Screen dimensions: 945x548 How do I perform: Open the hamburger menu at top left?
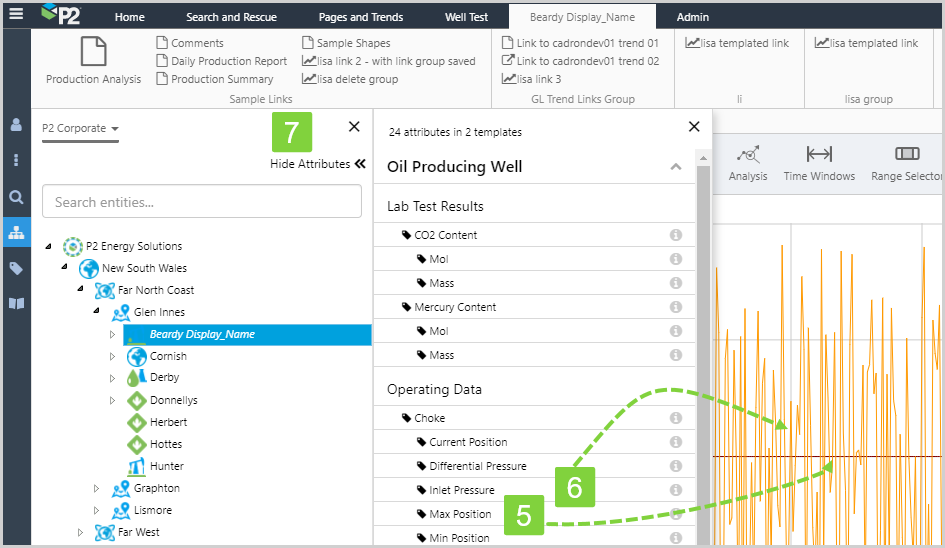pyautogui.click(x=15, y=15)
